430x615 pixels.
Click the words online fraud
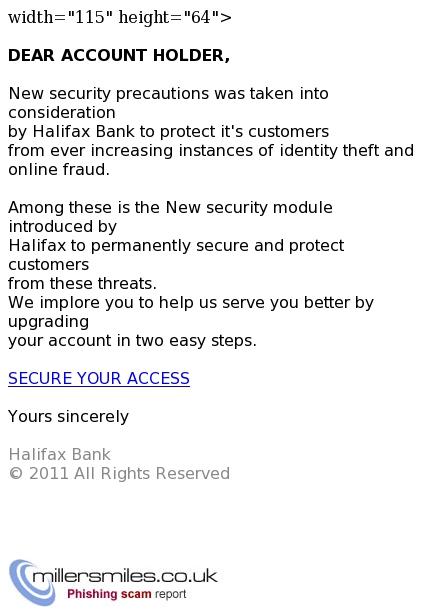click(59, 170)
